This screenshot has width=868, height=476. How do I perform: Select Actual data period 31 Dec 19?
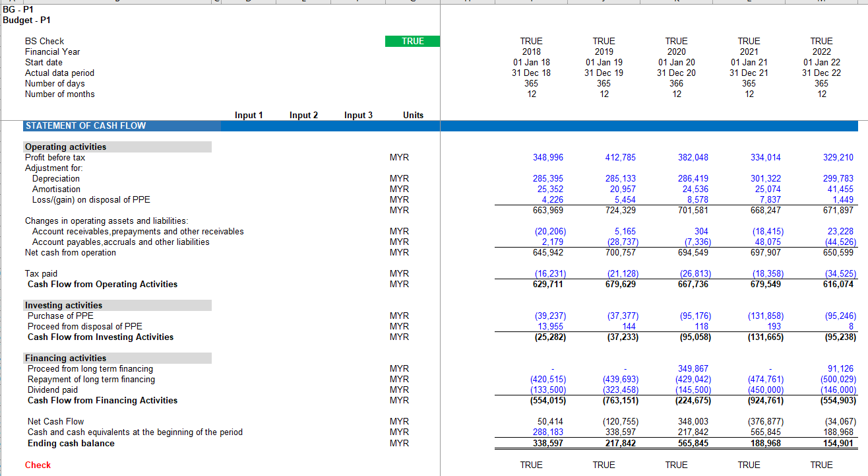tap(604, 73)
